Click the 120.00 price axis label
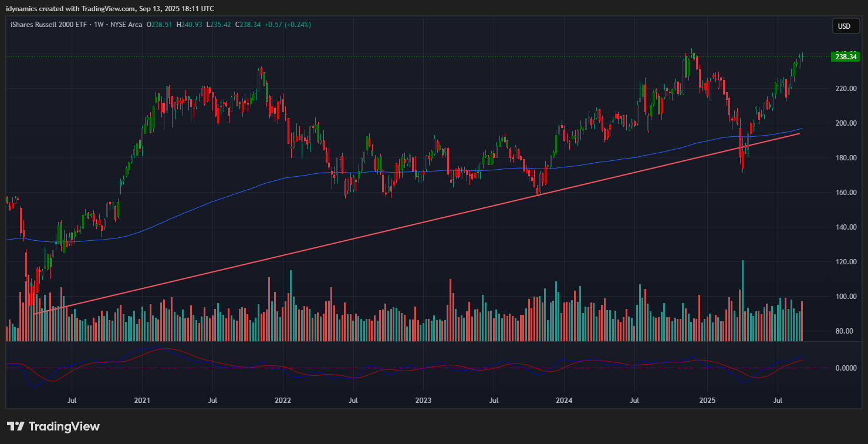868x444 pixels. coord(846,262)
